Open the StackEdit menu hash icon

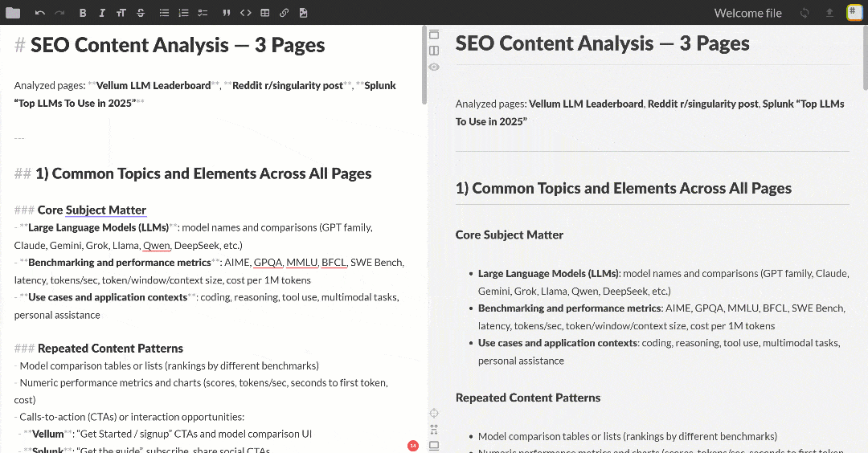pos(854,12)
